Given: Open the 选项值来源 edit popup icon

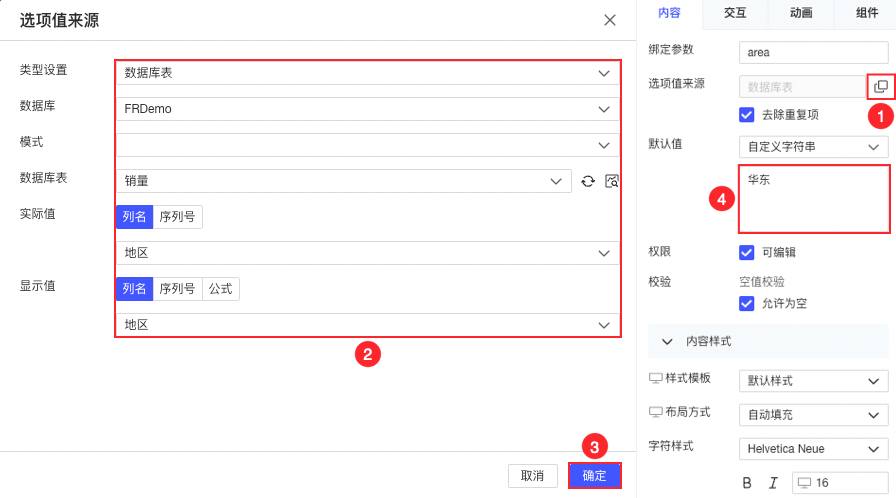Looking at the screenshot, I should click(x=881, y=87).
